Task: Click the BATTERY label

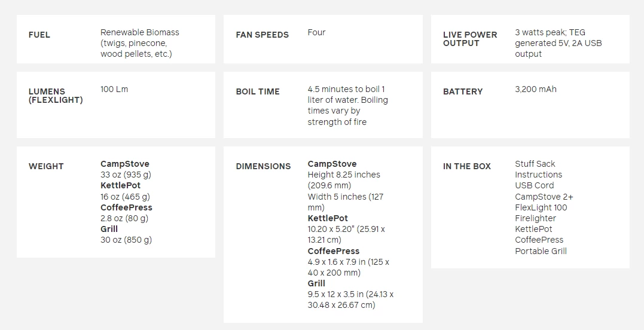Action: click(x=463, y=91)
